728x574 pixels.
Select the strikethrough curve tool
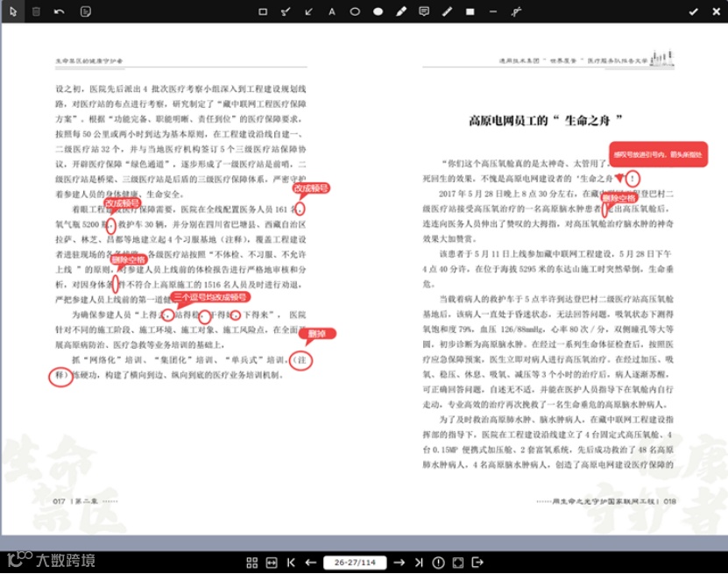coord(516,11)
